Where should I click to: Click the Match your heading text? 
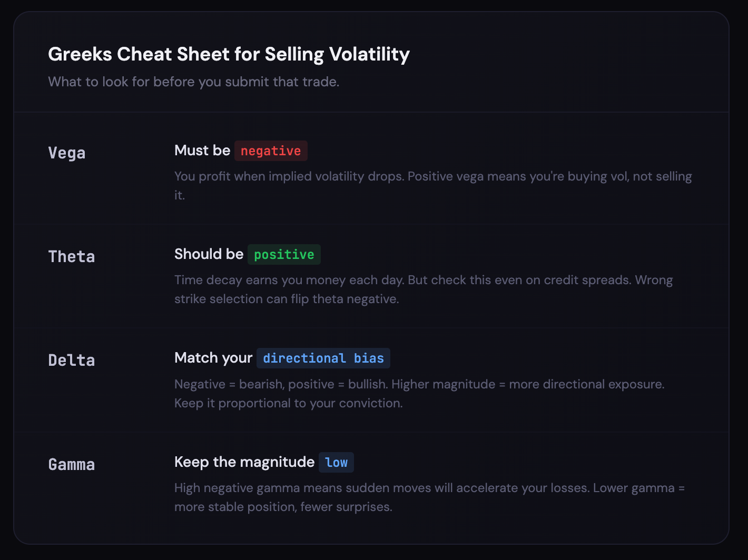[x=213, y=358]
